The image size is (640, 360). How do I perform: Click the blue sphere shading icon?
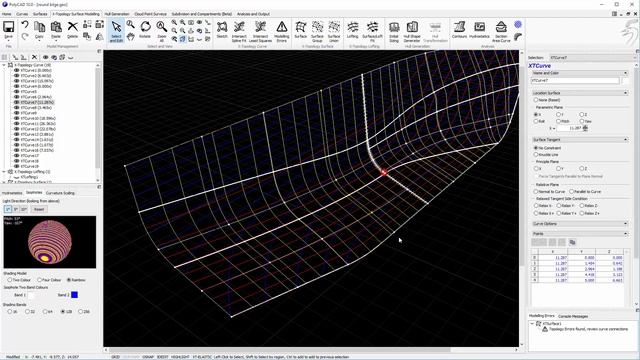tap(518, 24)
